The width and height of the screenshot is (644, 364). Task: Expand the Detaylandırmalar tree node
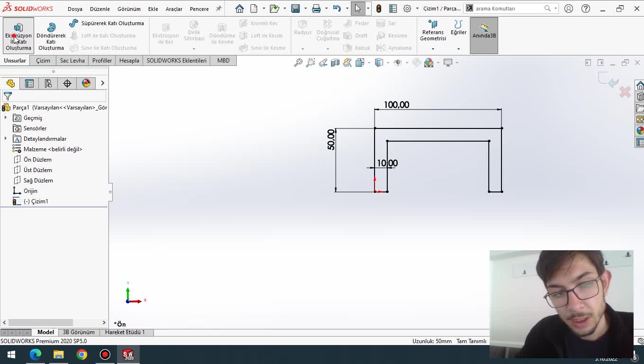[x=6, y=138]
